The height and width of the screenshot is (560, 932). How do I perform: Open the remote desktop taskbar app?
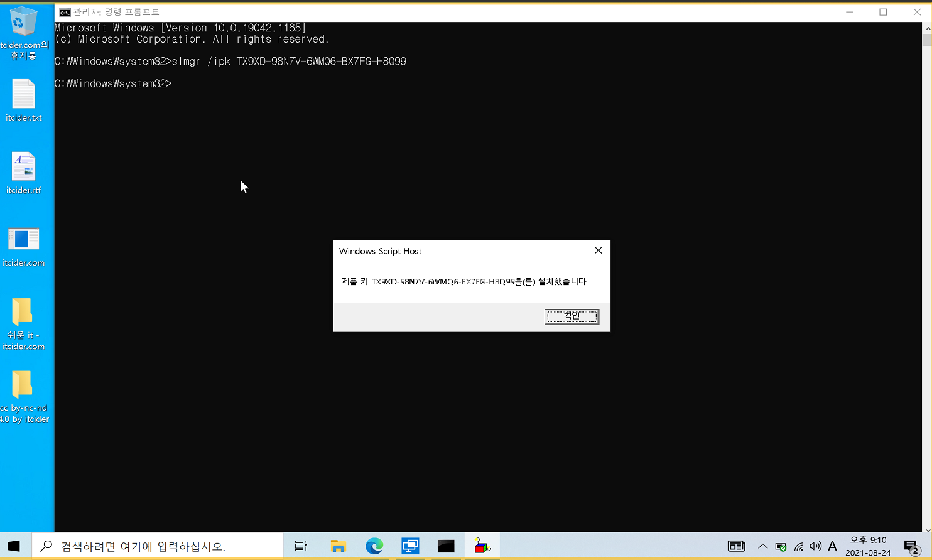pos(410,546)
